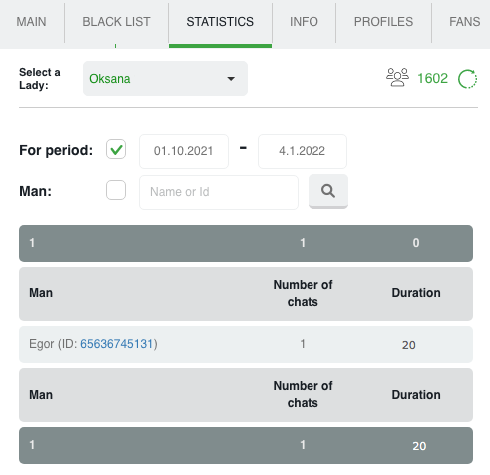Image resolution: width=490 pixels, height=475 pixels.
Task: Click the end date field 4.1.2022
Action: 302,151
